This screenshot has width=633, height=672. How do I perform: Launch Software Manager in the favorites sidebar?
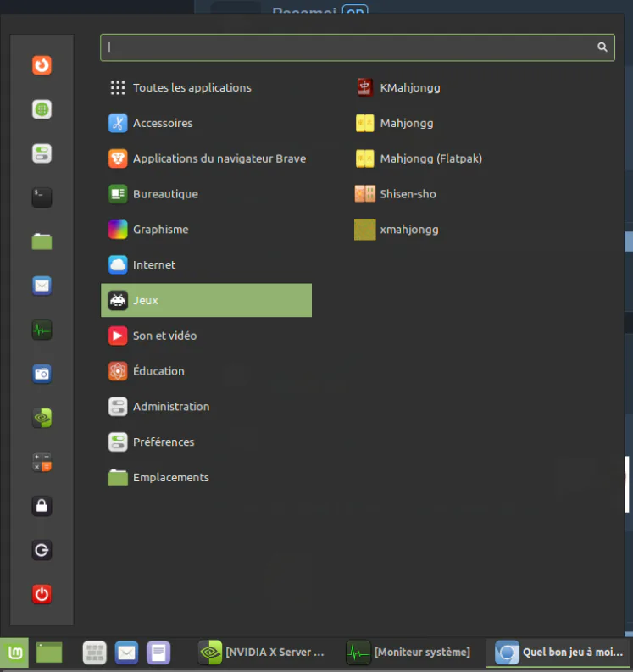(x=42, y=109)
